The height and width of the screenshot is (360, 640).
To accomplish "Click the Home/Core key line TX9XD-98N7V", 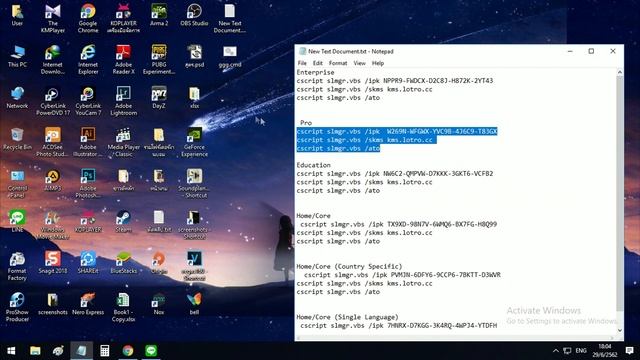I will (x=399, y=224).
